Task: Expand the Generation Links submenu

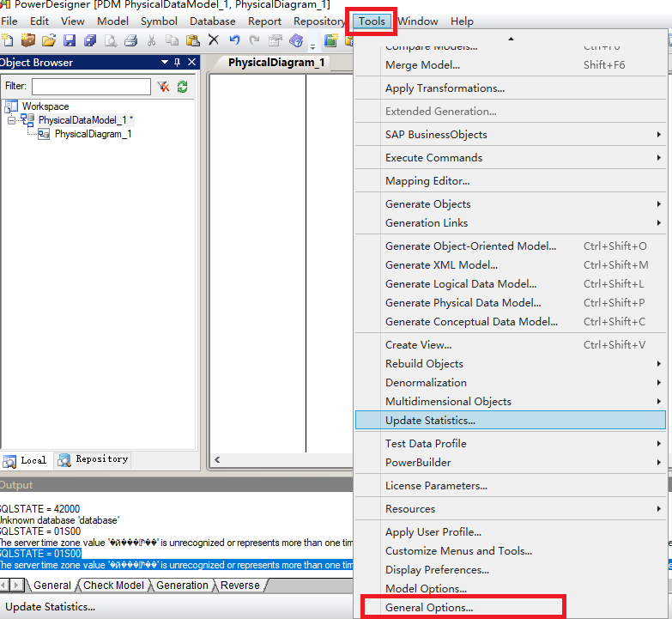Action: pos(511,223)
